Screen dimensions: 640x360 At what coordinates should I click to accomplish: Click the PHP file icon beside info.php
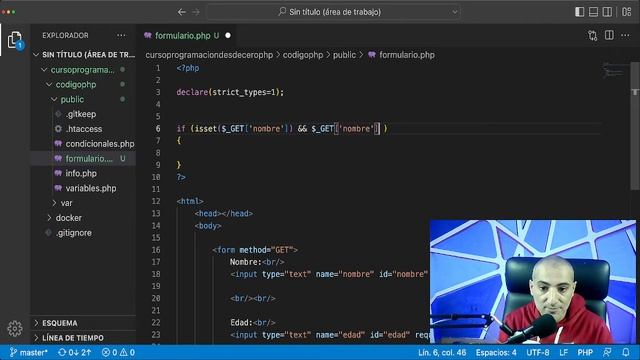[58, 173]
